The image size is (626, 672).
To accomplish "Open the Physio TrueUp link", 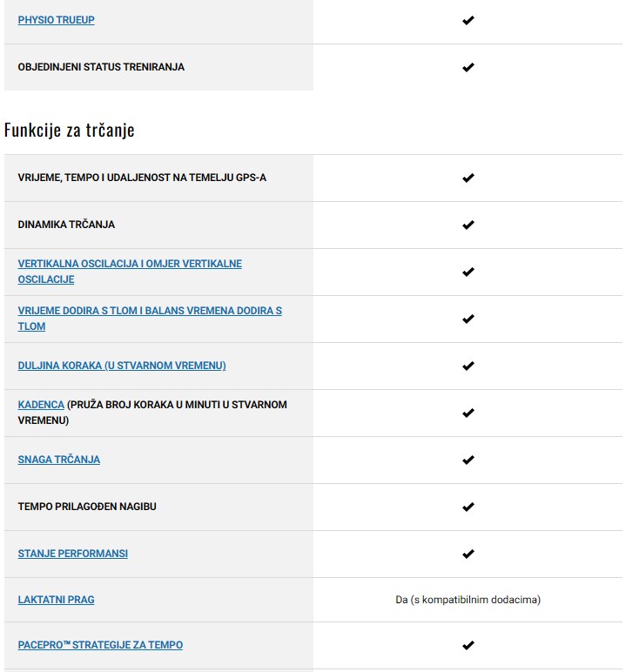I will [56, 20].
